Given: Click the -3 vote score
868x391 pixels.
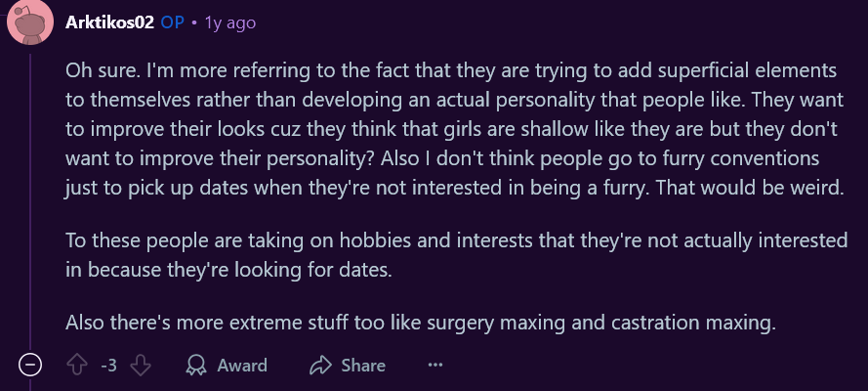Looking at the screenshot, I should click(x=109, y=366).
